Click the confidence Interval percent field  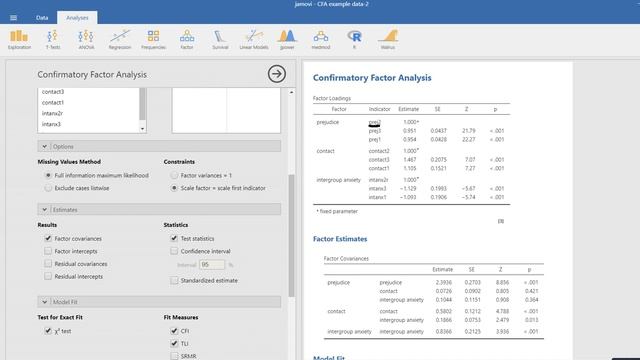point(212,264)
